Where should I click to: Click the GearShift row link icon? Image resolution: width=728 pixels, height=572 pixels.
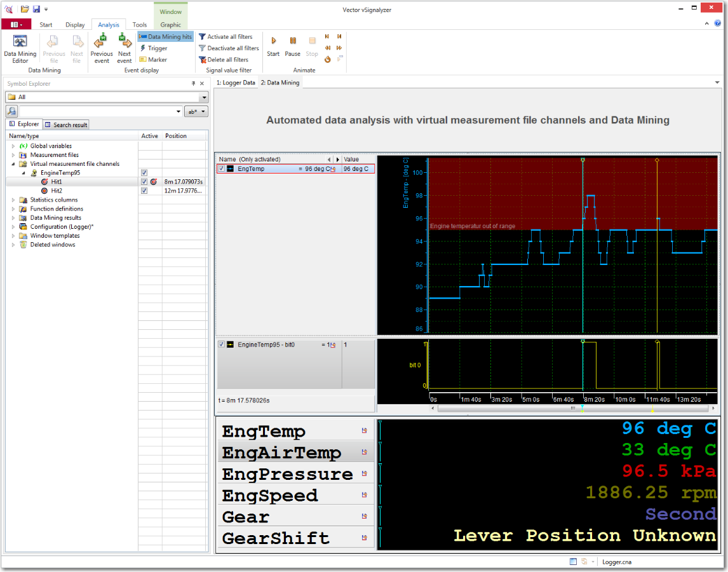point(365,538)
